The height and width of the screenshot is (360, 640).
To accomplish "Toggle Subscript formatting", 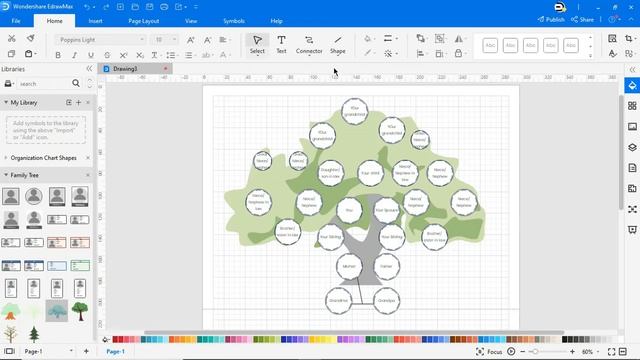I will click(x=140, y=55).
